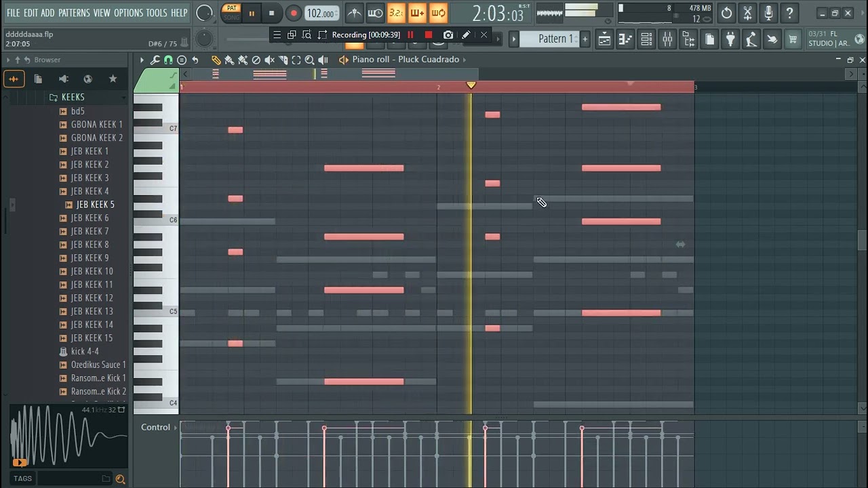Show the browser All tab waveform icon
868x488 pixels.
(13, 79)
